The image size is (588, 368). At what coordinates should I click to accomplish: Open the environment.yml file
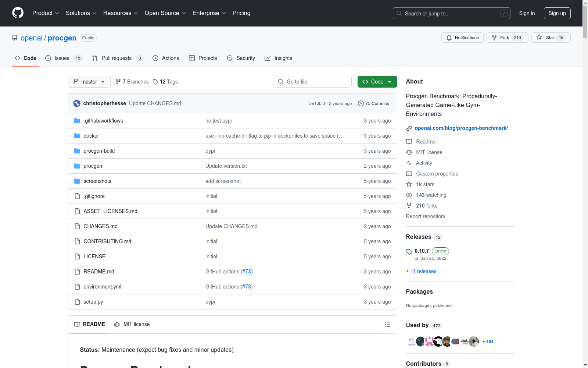click(x=102, y=287)
